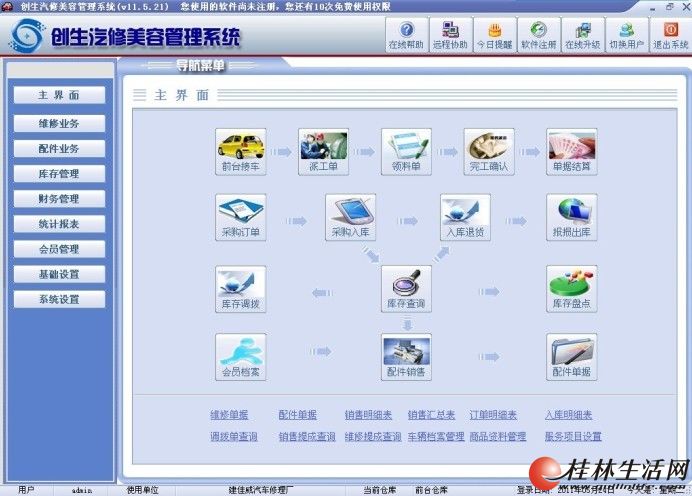Click the 前台仓库 status bar entry
692x496 pixels.
tap(431, 490)
